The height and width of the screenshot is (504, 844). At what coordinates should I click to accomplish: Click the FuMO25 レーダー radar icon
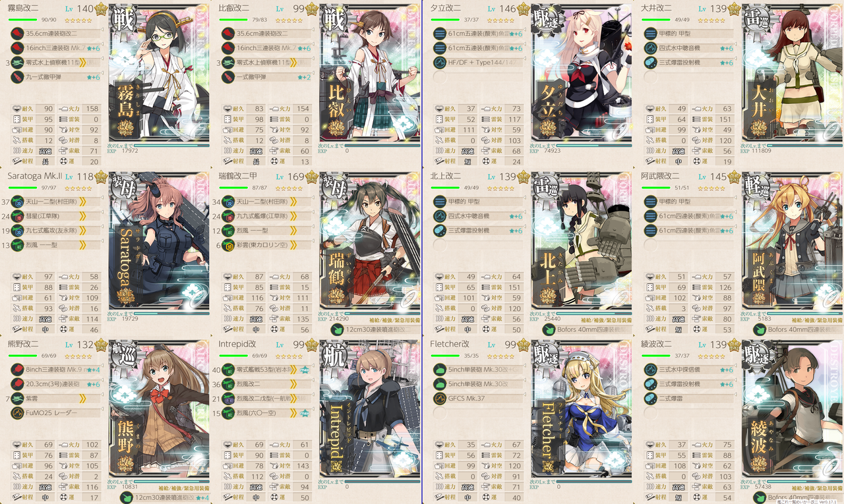17,413
